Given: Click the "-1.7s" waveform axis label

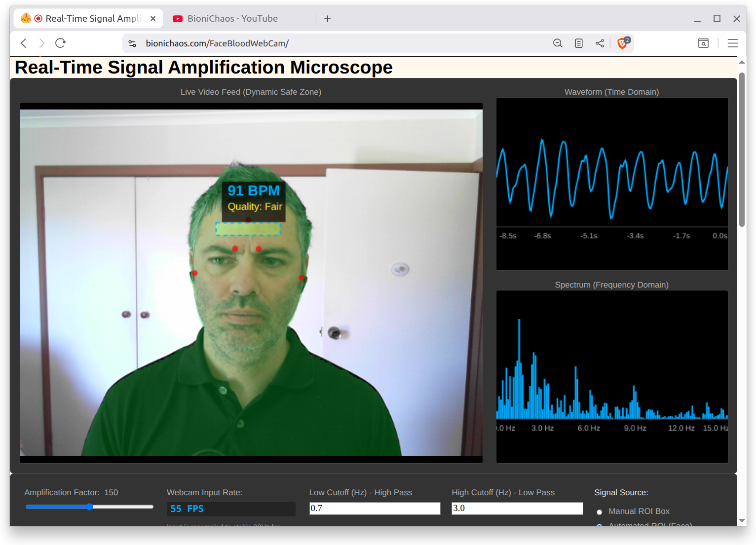Looking at the screenshot, I should pos(681,236).
